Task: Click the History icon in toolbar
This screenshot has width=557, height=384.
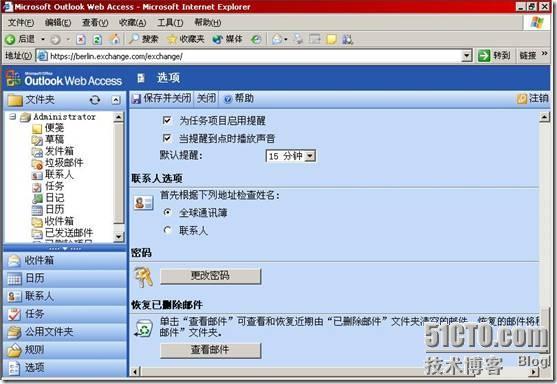Action: tap(256, 39)
